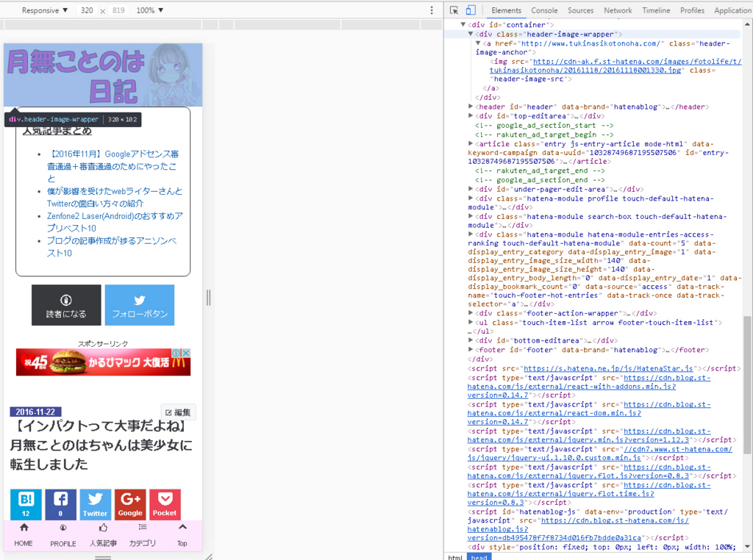This screenshot has width=753, height=560.
Task: Collapse the header-image-wrapper div node
Action: [471, 34]
